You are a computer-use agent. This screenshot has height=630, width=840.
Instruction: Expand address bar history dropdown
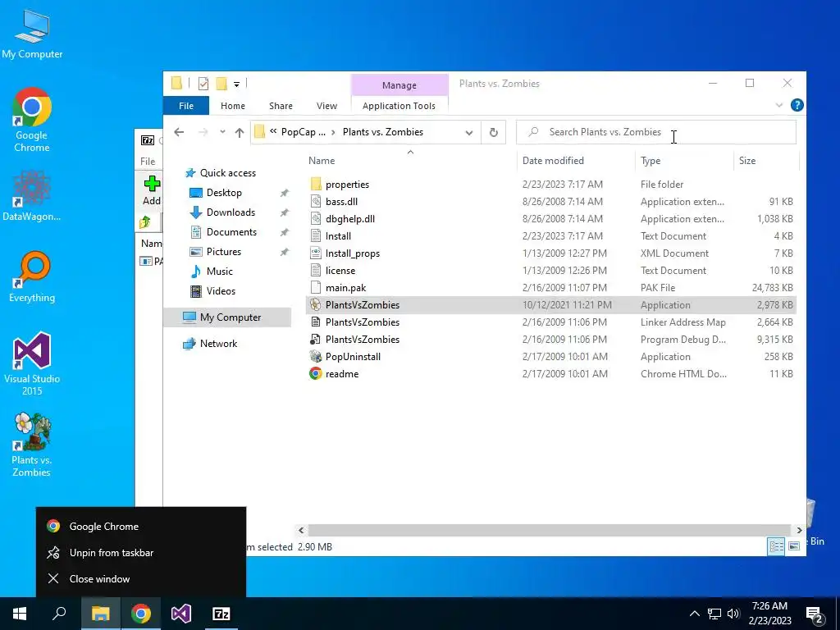coord(469,132)
